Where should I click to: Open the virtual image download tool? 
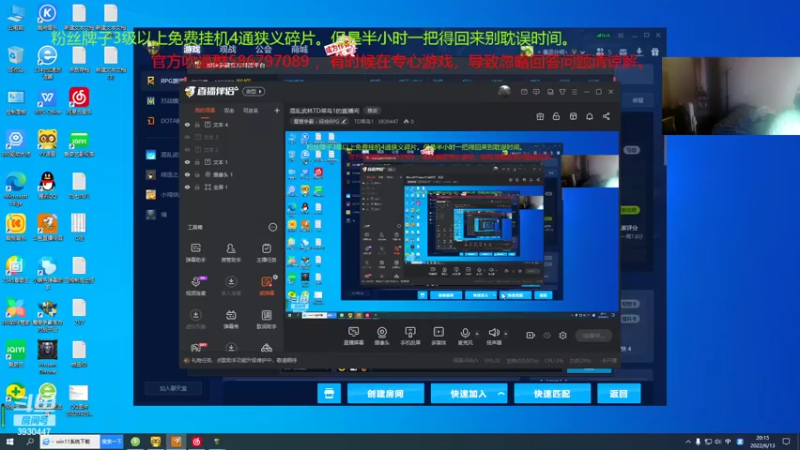pyautogui.click(x=195, y=319)
